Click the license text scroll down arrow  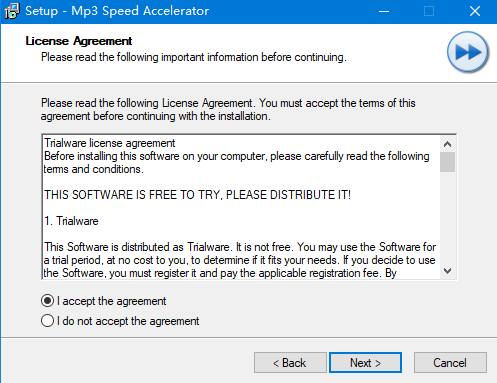pyautogui.click(x=447, y=271)
